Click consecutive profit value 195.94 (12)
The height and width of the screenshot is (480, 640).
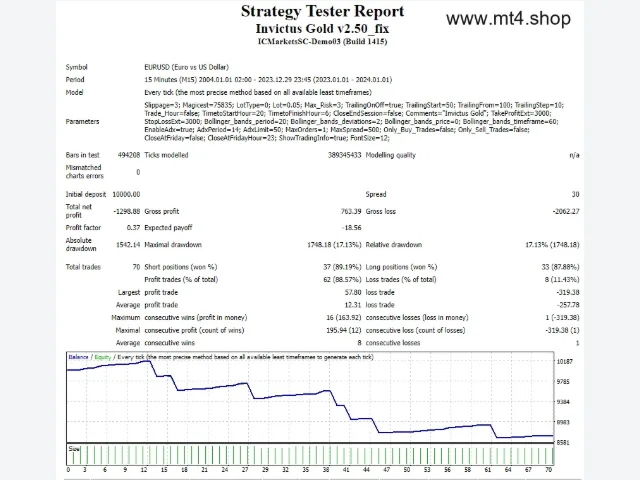tap(344, 330)
